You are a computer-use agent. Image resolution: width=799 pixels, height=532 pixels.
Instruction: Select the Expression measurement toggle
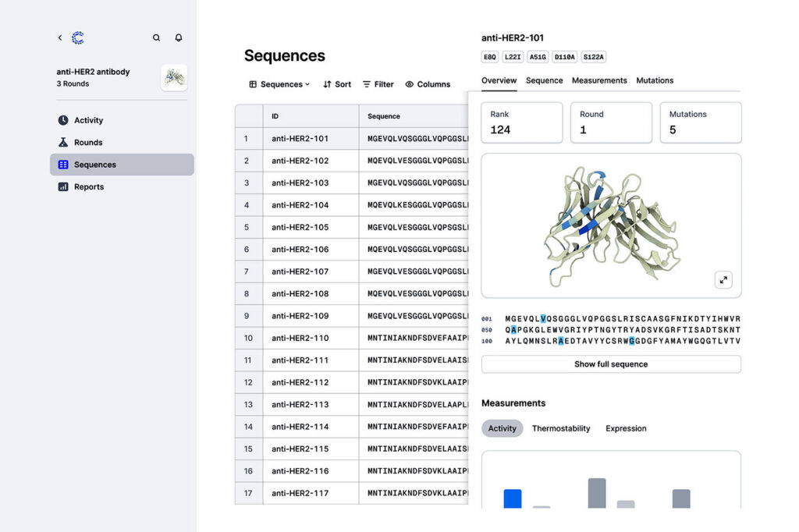point(626,428)
